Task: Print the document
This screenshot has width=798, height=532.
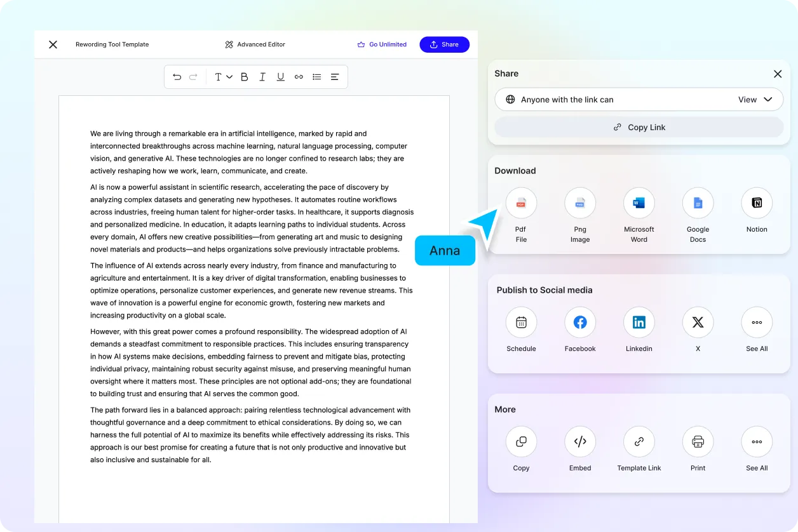Action: [x=698, y=442]
